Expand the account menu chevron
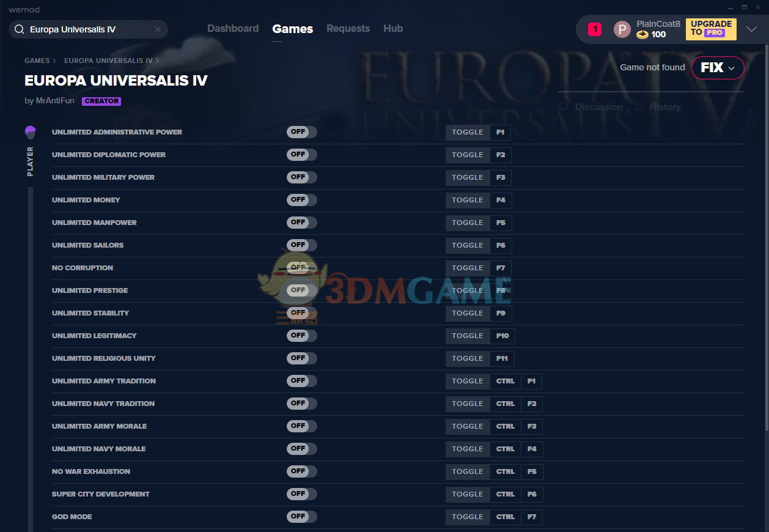The width and height of the screenshot is (769, 532). 751,29
